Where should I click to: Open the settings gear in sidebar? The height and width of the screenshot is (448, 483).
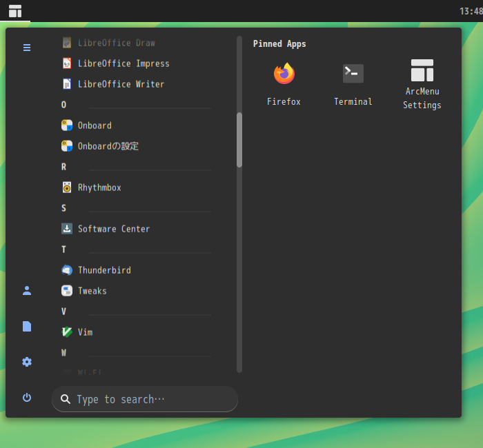pos(27,362)
